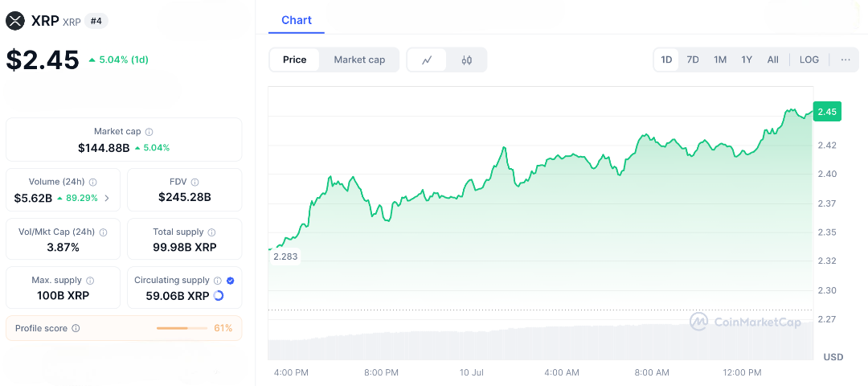Expand the Volume (24h) chevron arrow
This screenshot has width=868, height=386.
pyautogui.click(x=107, y=198)
